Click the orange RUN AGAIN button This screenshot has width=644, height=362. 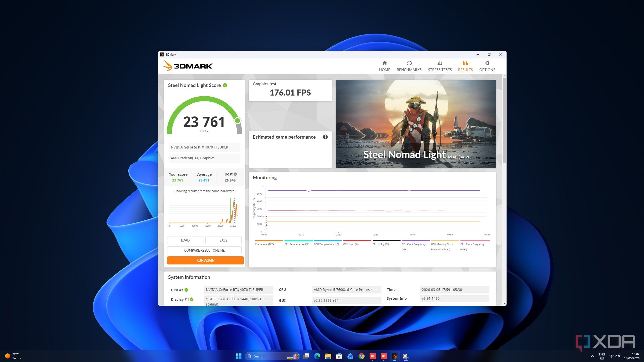point(205,260)
